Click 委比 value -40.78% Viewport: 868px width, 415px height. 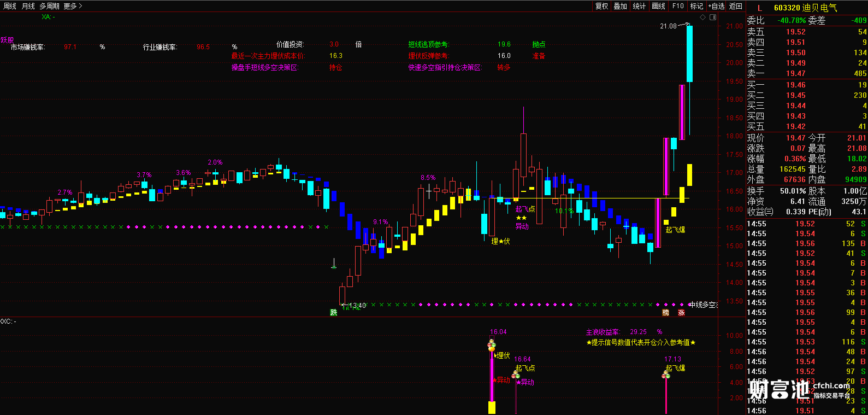pos(792,20)
